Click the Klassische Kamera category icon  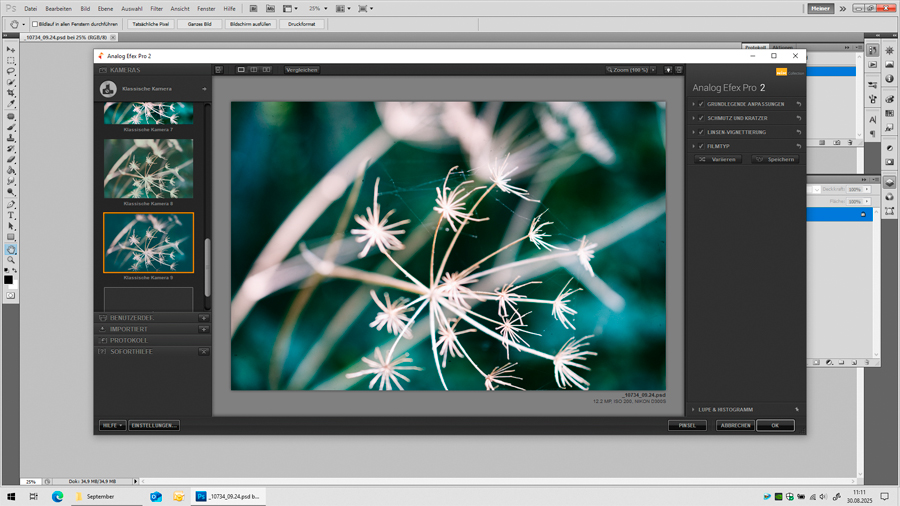[108, 89]
